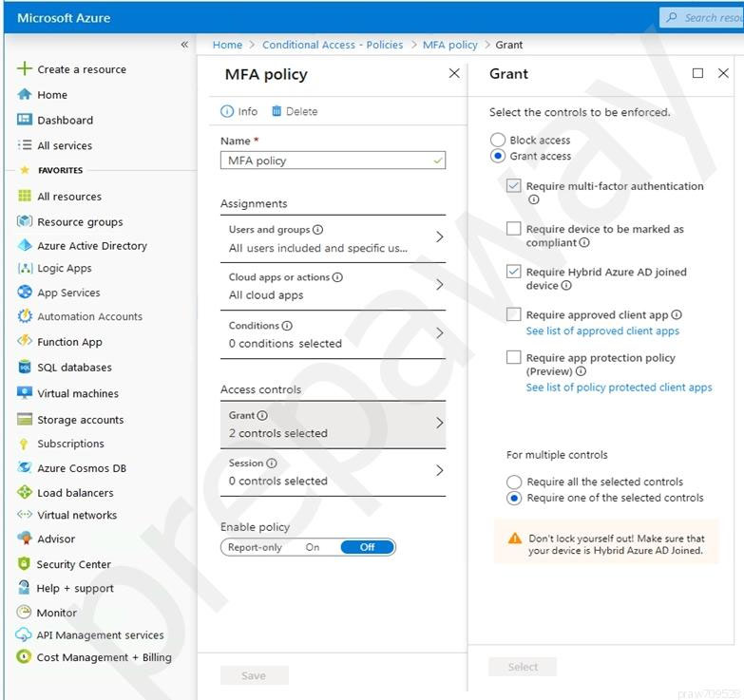Screen dimensions: 744x700
Task: Click the Automation Accounts gear icon
Action: (24, 316)
